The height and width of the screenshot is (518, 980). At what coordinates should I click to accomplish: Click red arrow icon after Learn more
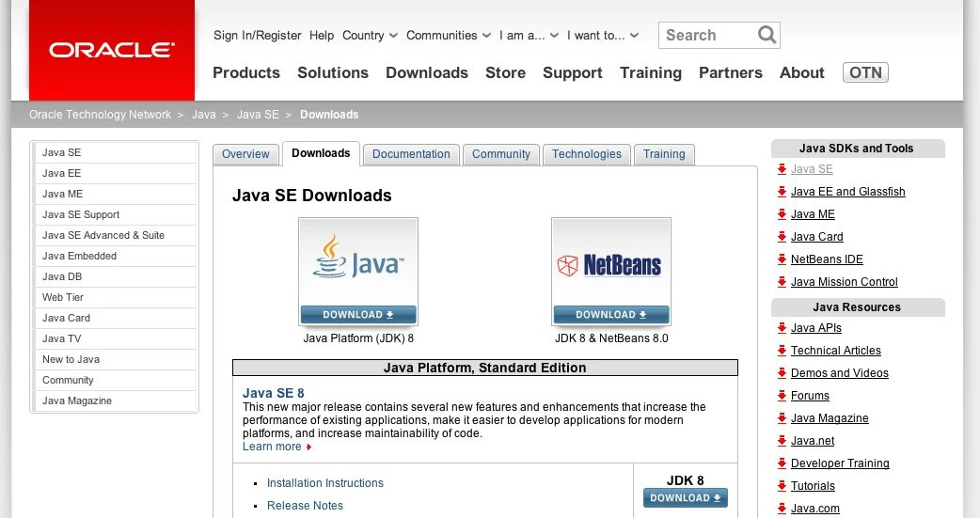308,447
